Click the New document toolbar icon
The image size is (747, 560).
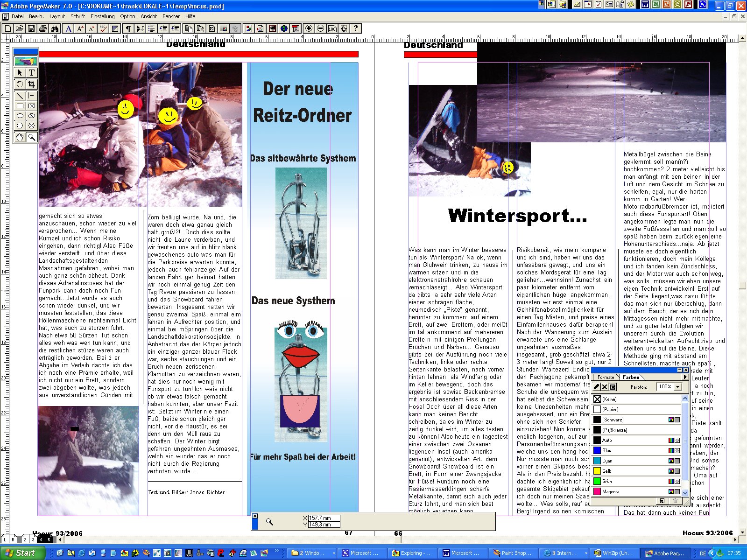8,28
